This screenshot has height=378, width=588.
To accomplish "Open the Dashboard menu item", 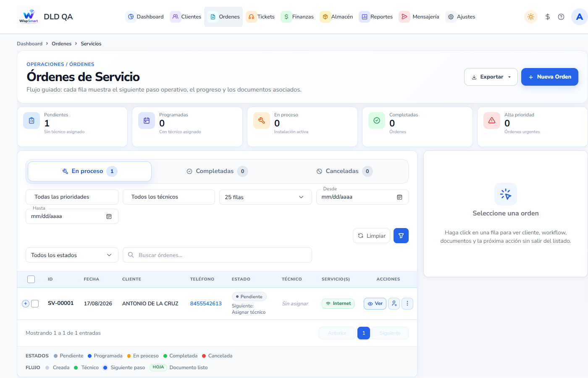I will 145,17.
